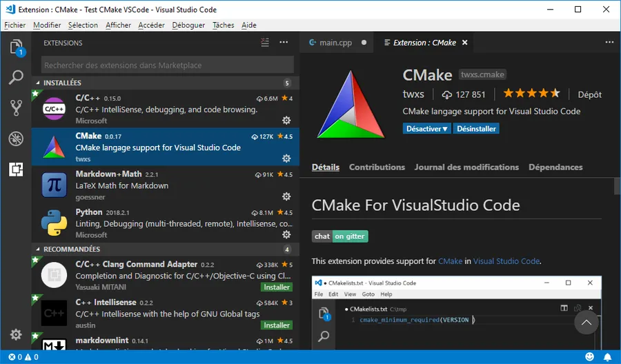Follow the Visual Studio Code hyperlink
Viewport: 621px width, 364px height.
[506, 261]
